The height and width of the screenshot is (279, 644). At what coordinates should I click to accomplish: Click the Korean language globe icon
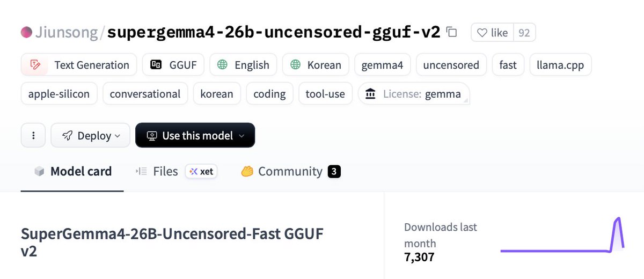[295, 65]
